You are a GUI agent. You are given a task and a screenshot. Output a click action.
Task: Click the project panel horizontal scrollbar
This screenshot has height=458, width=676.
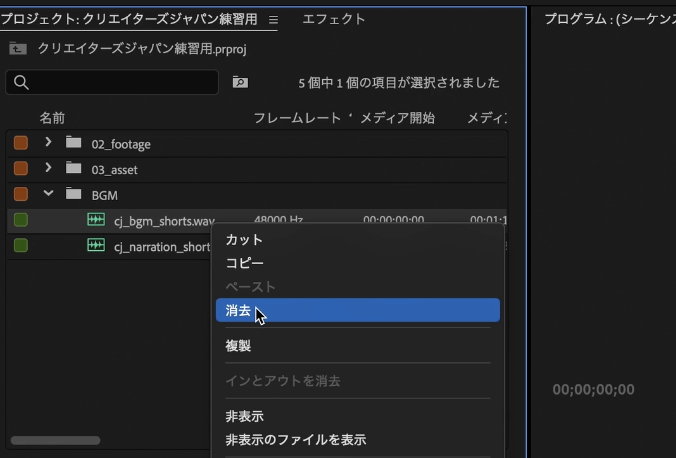pyautogui.click(x=55, y=440)
